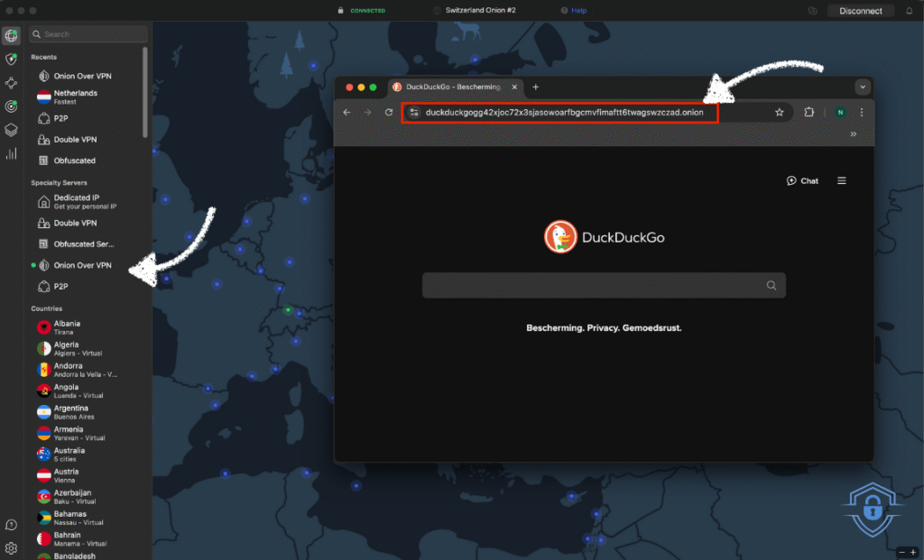Open the tab search dropdown in browser
The image size is (924, 560).
coord(863,87)
